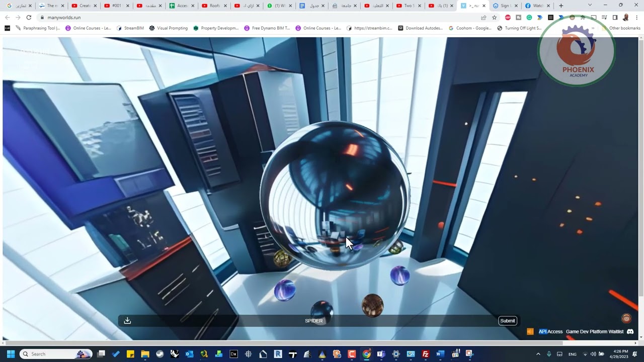This screenshot has height=362, width=644.
Task: Open the Other bookmarks folder
Action: 621,28
